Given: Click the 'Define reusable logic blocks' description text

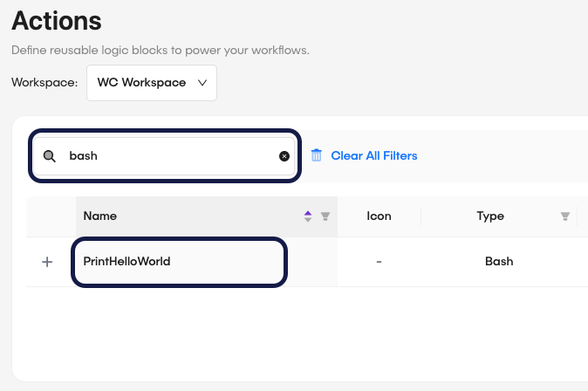Looking at the screenshot, I should point(160,50).
